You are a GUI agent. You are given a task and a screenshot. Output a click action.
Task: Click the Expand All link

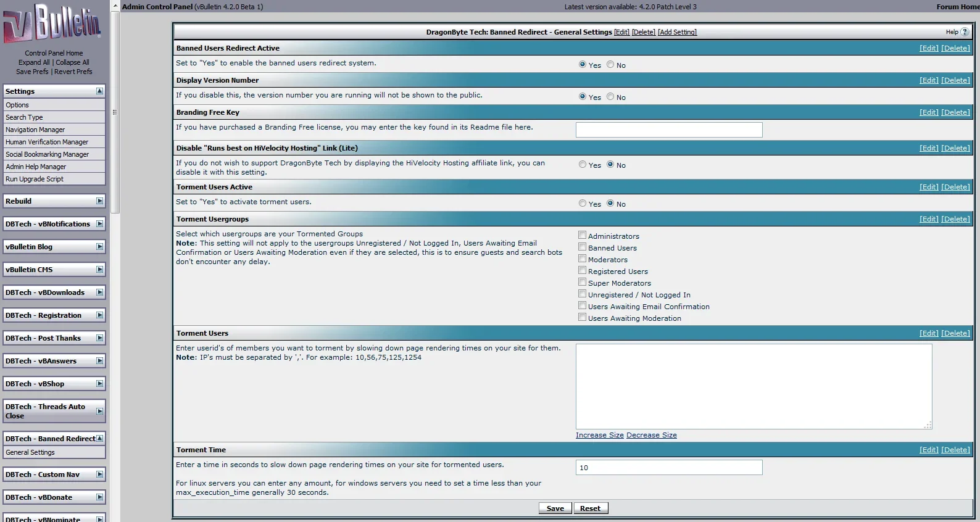(x=34, y=62)
